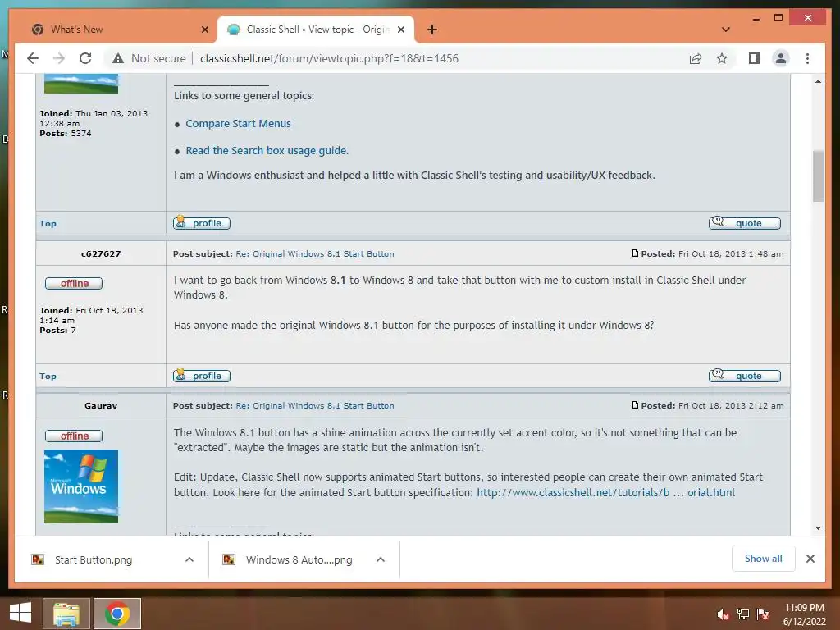Go back to the previous page
This screenshot has height=630, width=840.
tap(33, 58)
